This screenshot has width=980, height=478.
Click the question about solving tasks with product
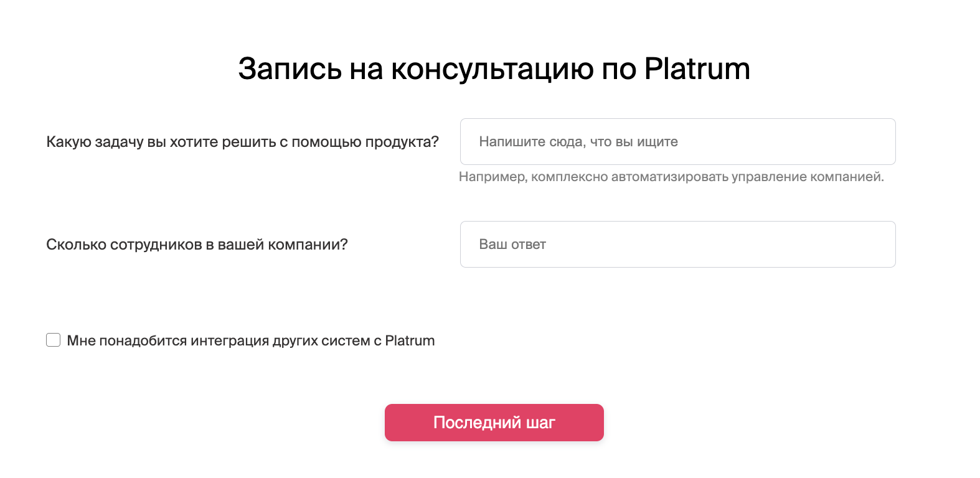[x=243, y=141]
